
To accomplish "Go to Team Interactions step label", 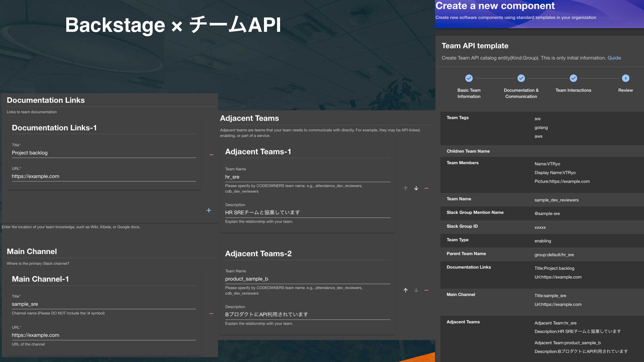I will (x=573, y=90).
